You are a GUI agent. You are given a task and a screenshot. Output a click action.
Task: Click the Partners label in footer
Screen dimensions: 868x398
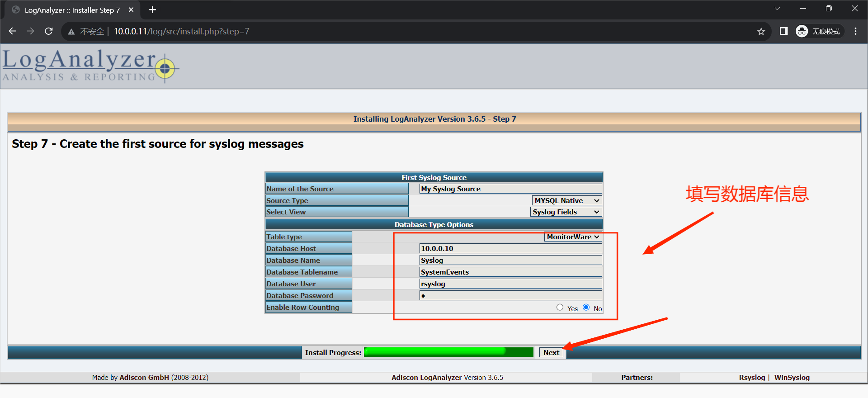pyautogui.click(x=637, y=377)
